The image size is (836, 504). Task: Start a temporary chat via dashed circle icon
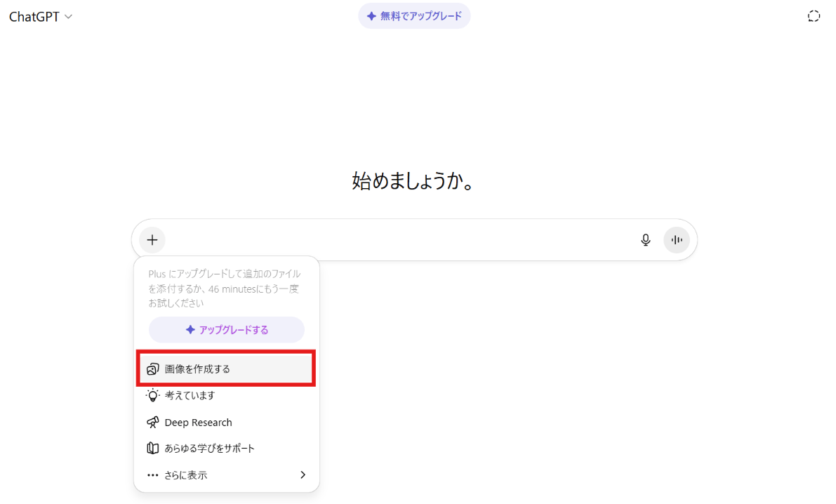coord(814,16)
